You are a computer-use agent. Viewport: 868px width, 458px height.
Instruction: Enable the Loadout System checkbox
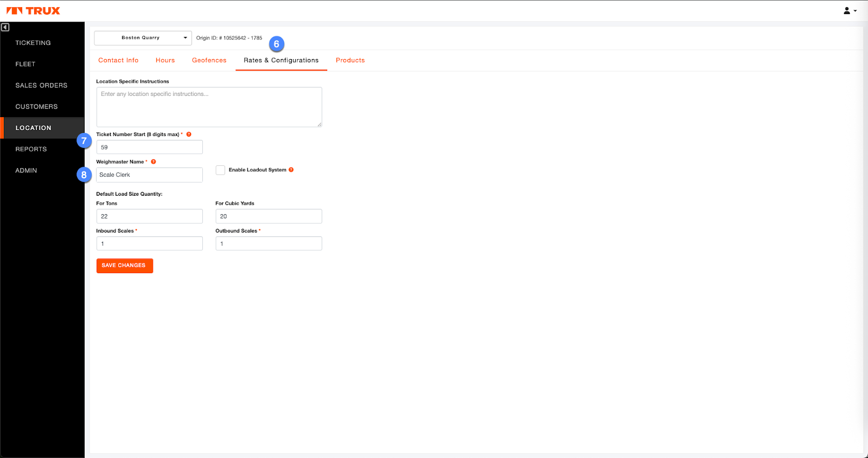pos(220,170)
